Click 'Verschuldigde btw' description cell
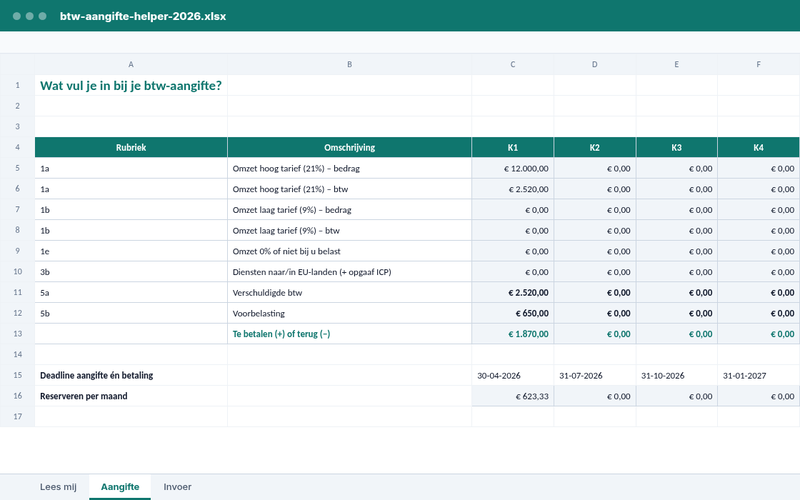The image size is (800, 500). click(349, 292)
